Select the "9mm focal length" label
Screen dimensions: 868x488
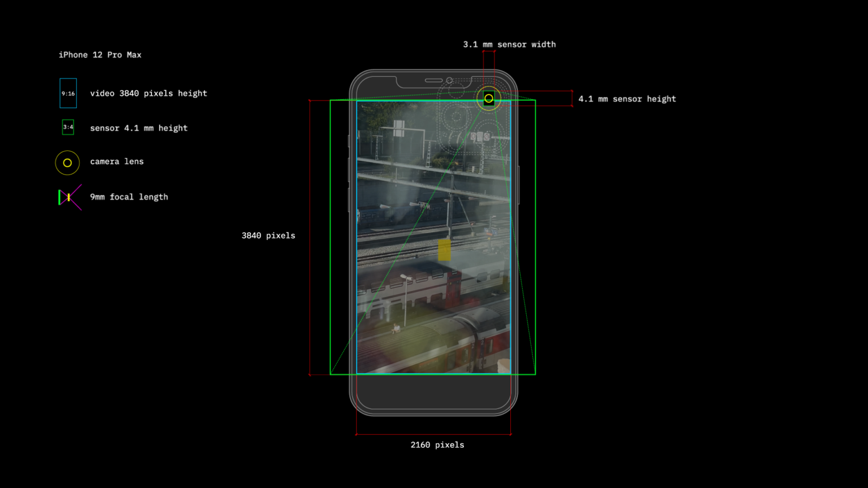(129, 197)
